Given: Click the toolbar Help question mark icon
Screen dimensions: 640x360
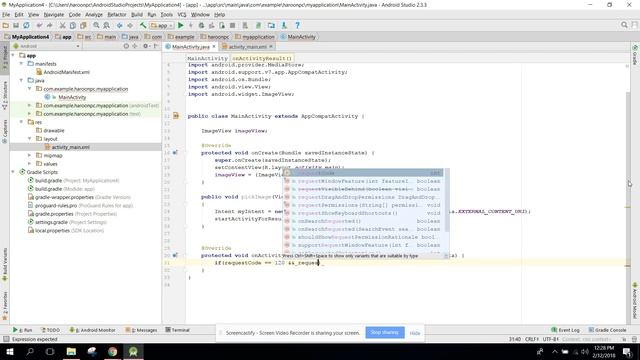Looking at the screenshot, I should (x=298, y=25).
